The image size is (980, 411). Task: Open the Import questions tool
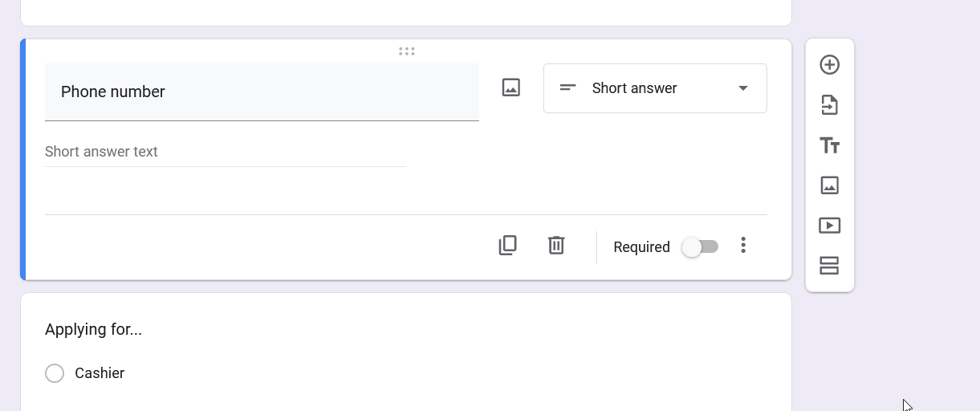(x=829, y=105)
